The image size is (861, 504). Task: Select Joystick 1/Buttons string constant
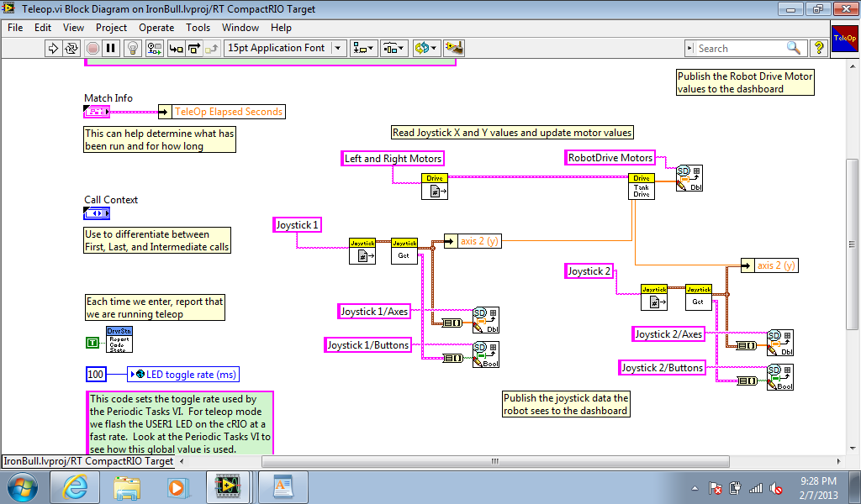pos(368,345)
